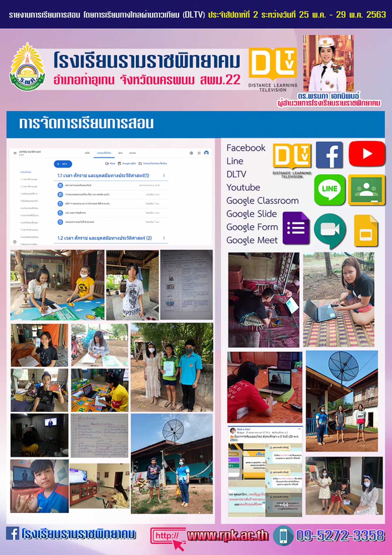Open the hamburger menu in the Classroom screenshot

click(x=15, y=153)
